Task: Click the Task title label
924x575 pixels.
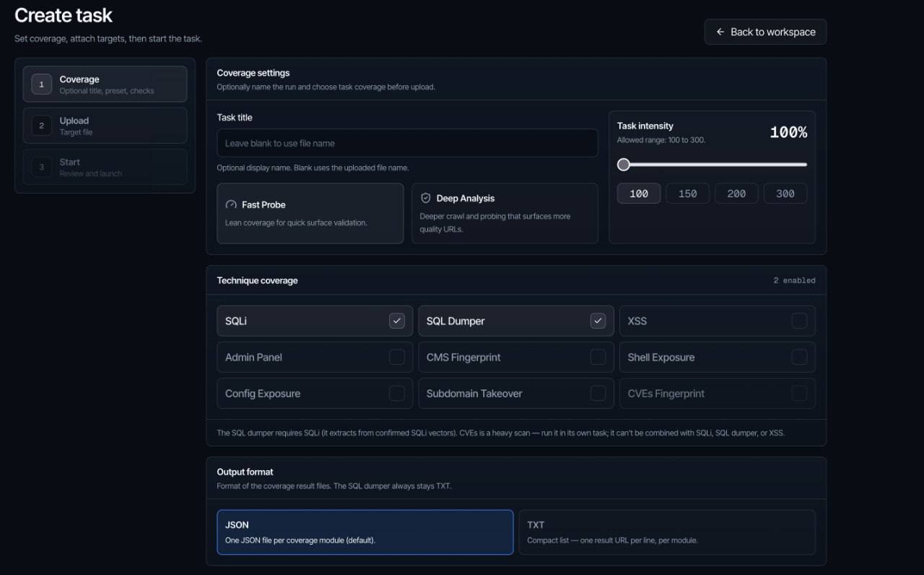Action: [235, 117]
